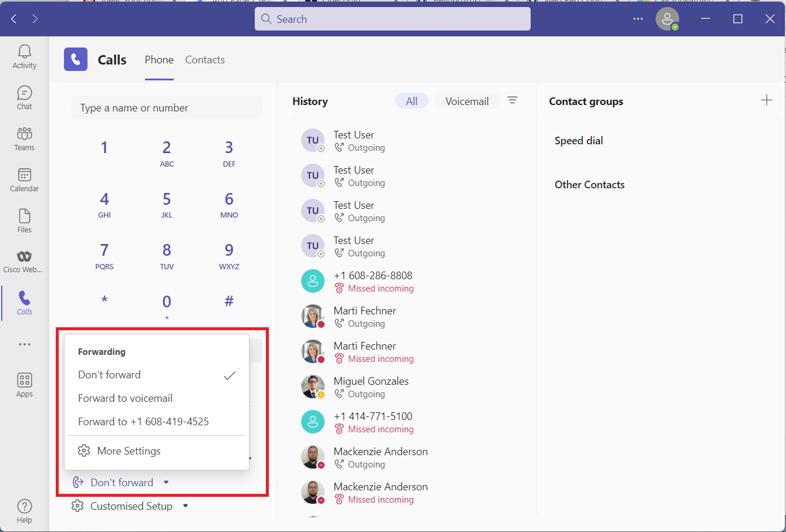Screen dimensions: 786x532
Task: Click the Help icon in sidebar
Action: click(24, 511)
